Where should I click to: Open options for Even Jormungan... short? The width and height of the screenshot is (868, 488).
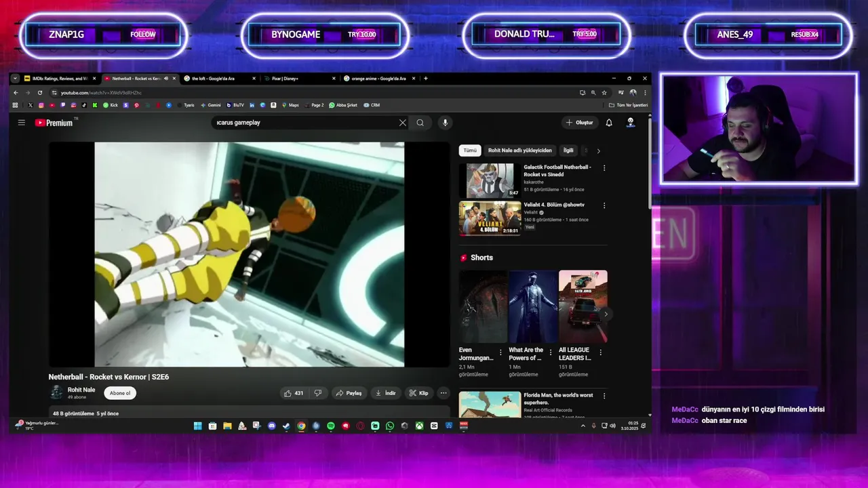point(500,352)
